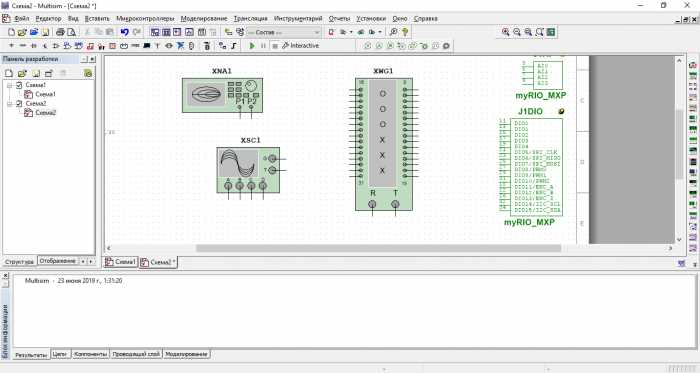The height and width of the screenshot is (373, 700).
Task: Click the zoom to area icon
Action: click(x=528, y=32)
